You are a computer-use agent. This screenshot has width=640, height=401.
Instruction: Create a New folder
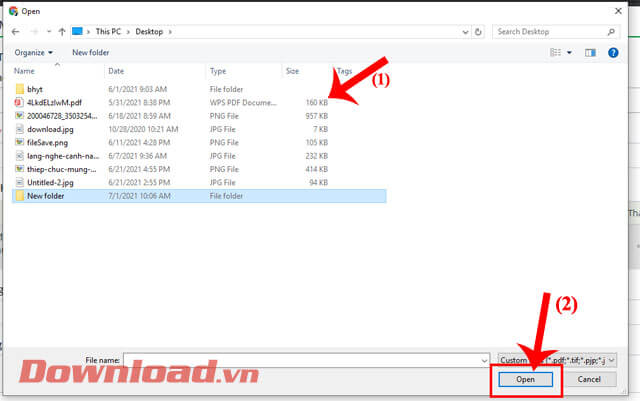91,53
